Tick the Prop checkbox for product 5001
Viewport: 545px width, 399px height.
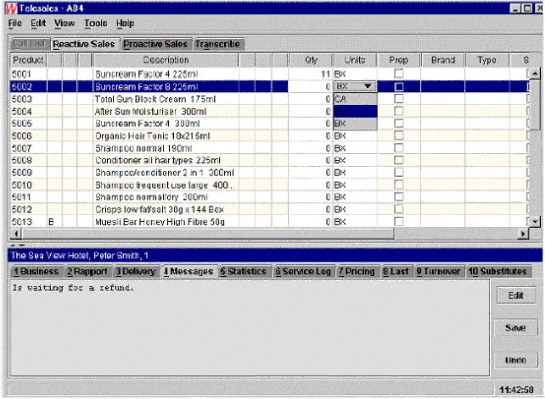click(x=399, y=74)
